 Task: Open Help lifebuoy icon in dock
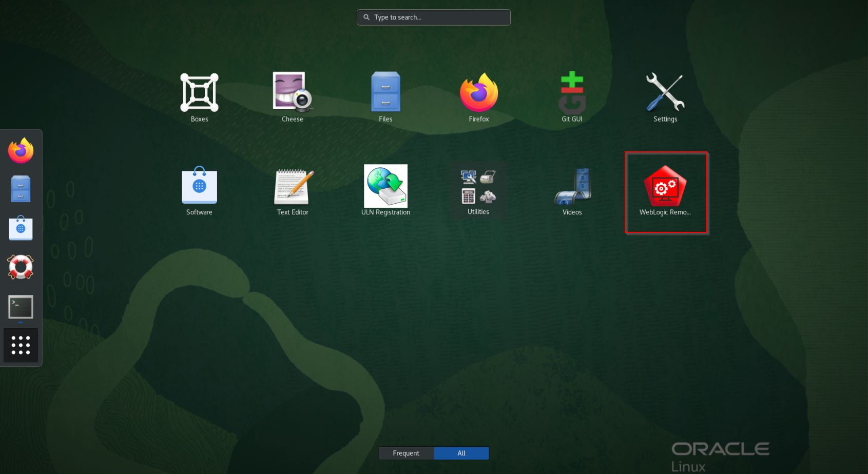coord(21,267)
